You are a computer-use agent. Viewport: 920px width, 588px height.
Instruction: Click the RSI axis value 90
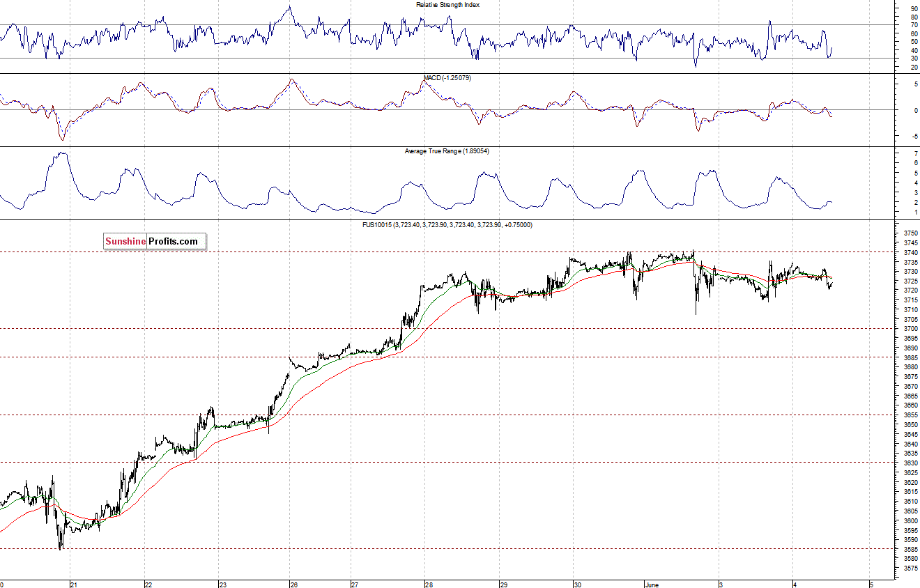[x=914, y=9]
